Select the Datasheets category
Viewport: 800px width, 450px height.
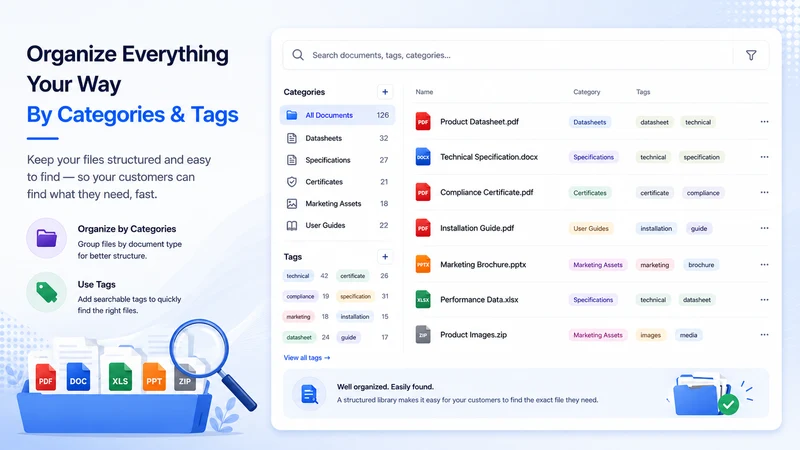coord(337,138)
